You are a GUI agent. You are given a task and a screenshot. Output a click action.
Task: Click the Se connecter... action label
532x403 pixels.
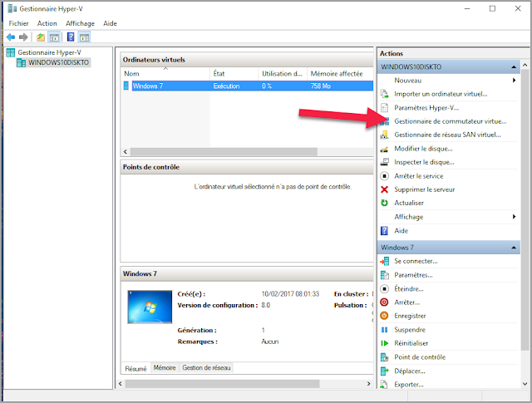coord(416,261)
